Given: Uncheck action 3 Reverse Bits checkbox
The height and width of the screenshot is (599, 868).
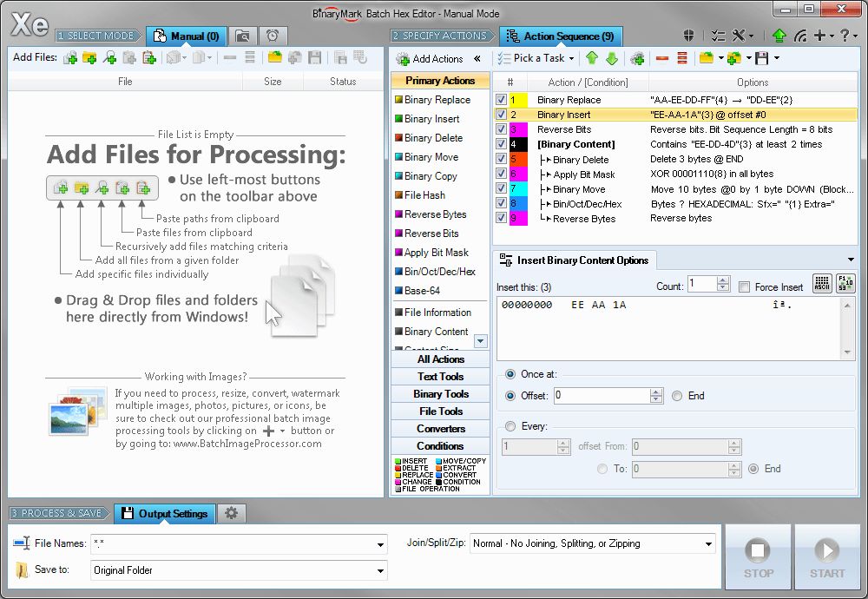Looking at the screenshot, I should (501, 129).
